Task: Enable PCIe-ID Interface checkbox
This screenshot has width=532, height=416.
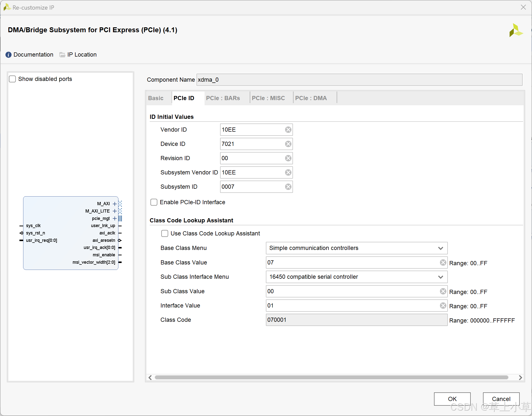Action: [x=154, y=202]
